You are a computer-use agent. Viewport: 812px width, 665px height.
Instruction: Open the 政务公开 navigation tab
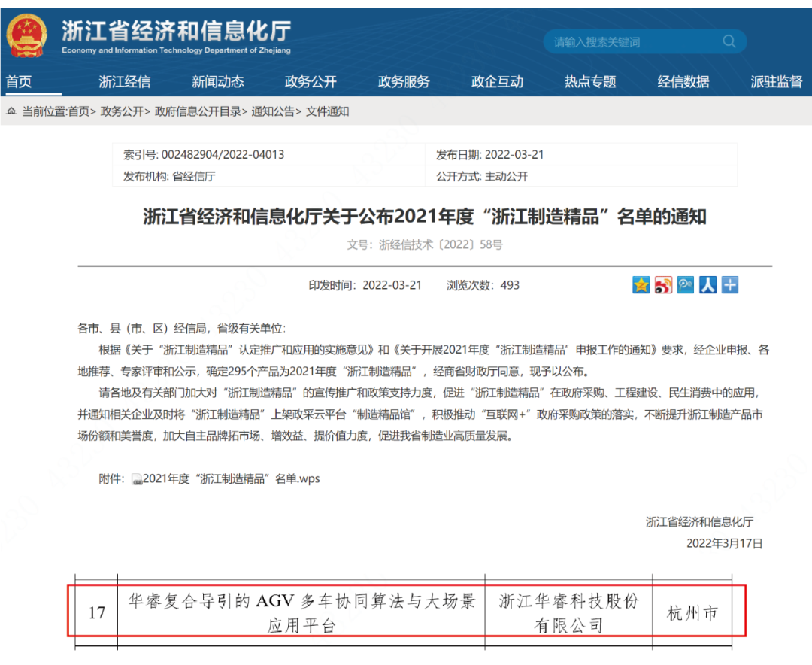point(311,81)
